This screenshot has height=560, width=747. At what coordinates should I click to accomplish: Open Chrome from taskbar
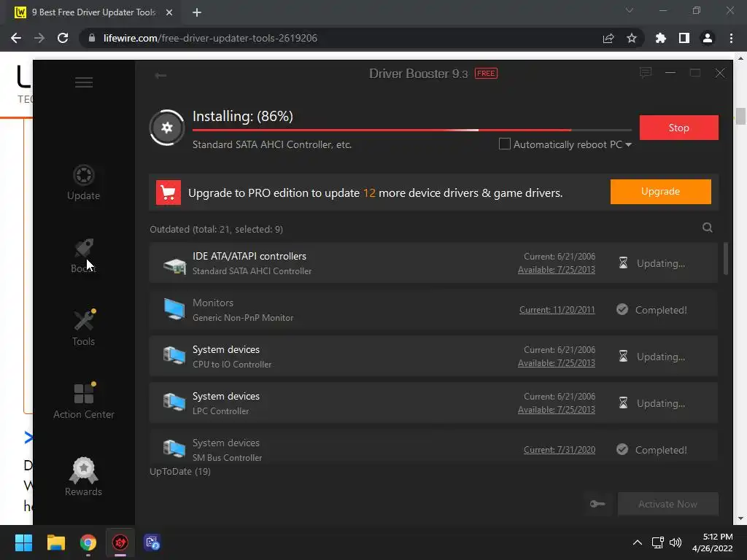[88, 542]
